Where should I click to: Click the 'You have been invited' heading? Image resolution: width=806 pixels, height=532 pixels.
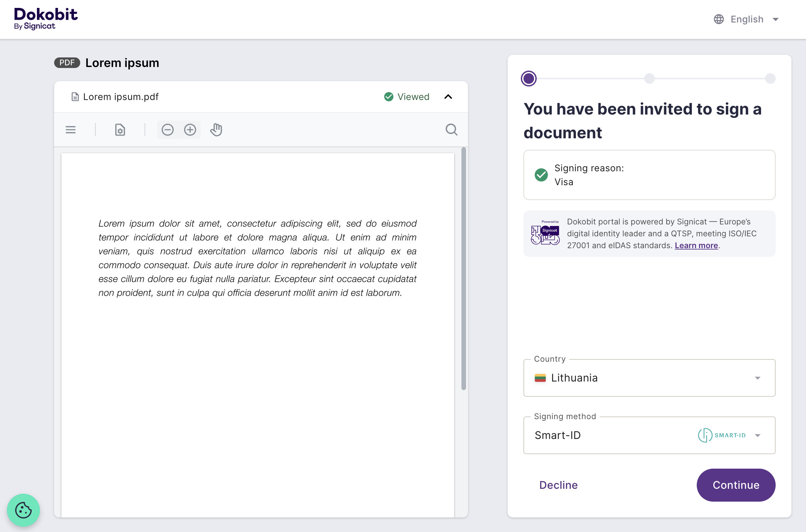click(x=643, y=121)
